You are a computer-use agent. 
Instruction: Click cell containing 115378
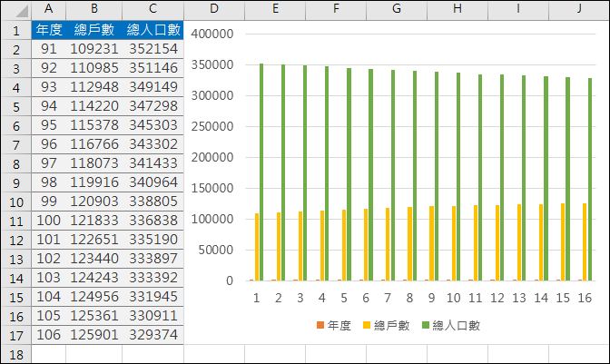pos(94,125)
